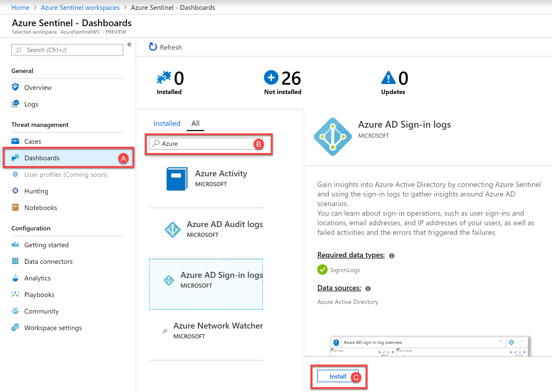Click the Overview shield icon
This screenshot has height=392, width=552.
pos(15,87)
